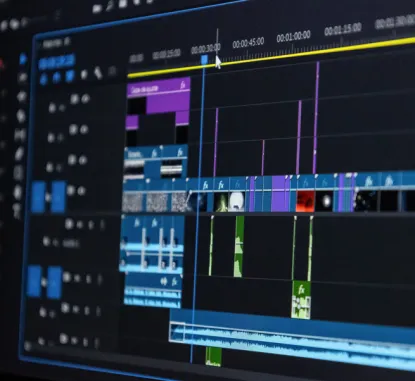
Task: Select the Slip tool
Action: [x=20, y=135]
